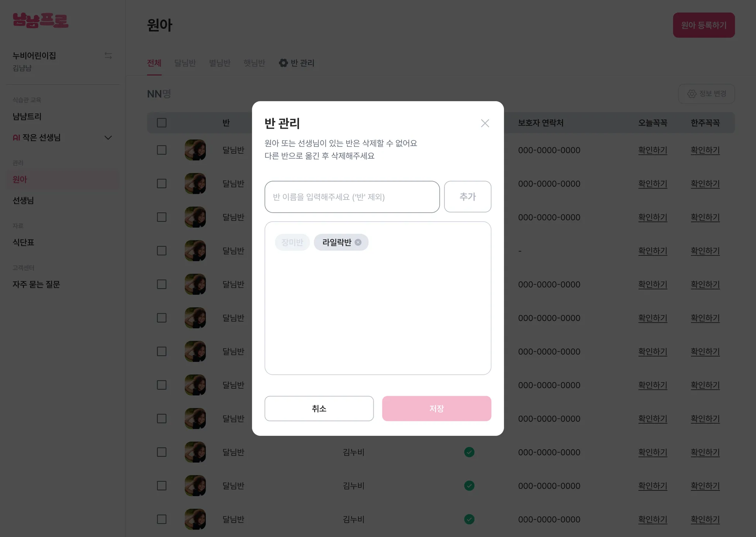
Task: Expand the AI 작은 선생님 menu chevron
Action: click(108, 138)
